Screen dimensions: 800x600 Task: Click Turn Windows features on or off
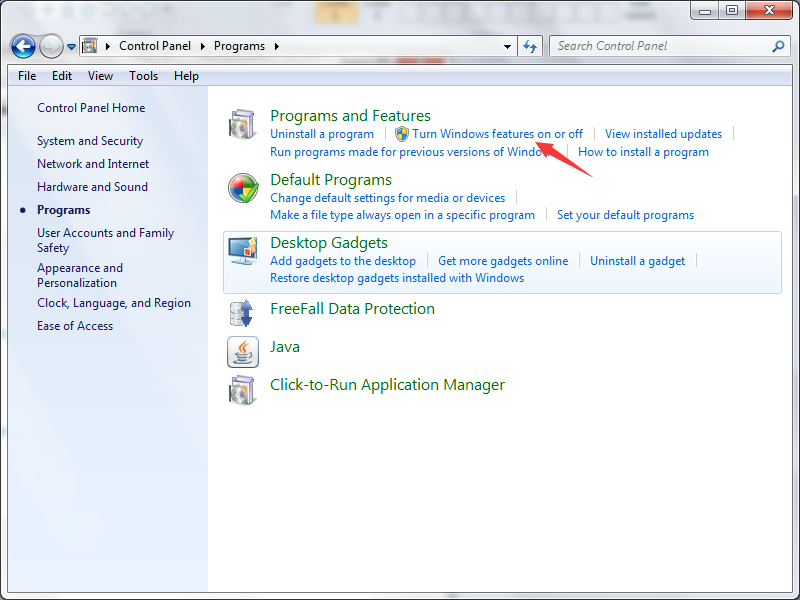pos(497,134)
